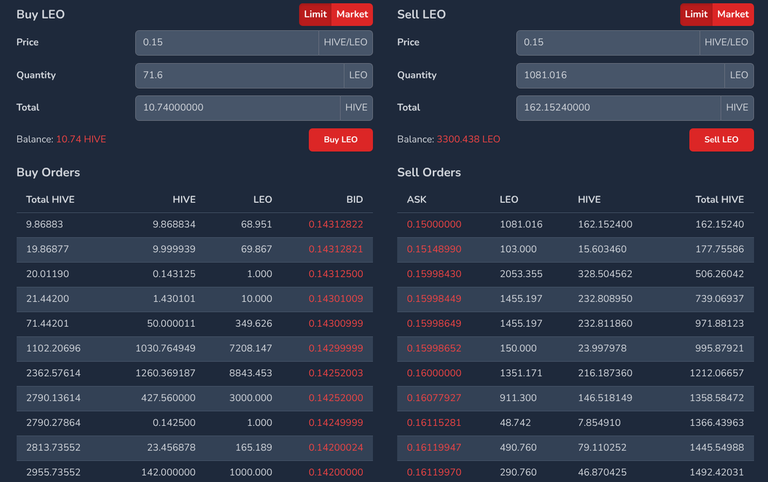Image resolution: width=768 pixels, height=482 pixels.
Task: Click total 9.86883 in buy orders
Action: [45, 224]
